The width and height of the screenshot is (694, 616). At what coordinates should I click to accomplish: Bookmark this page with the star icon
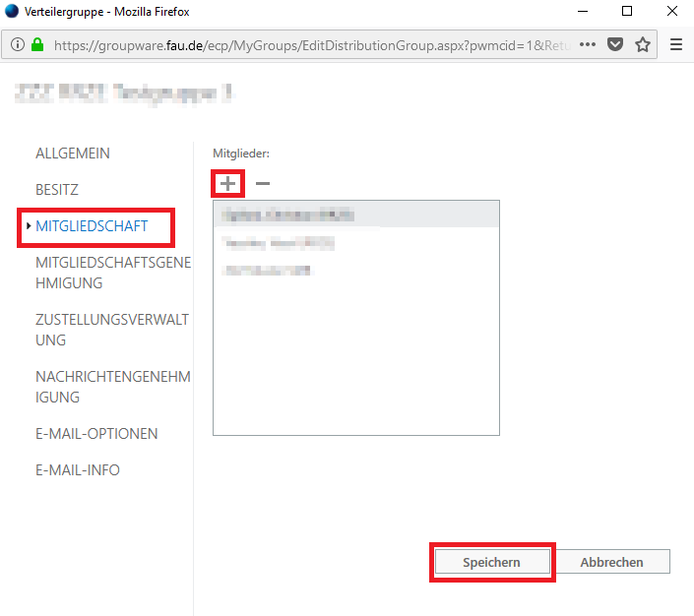643,44
